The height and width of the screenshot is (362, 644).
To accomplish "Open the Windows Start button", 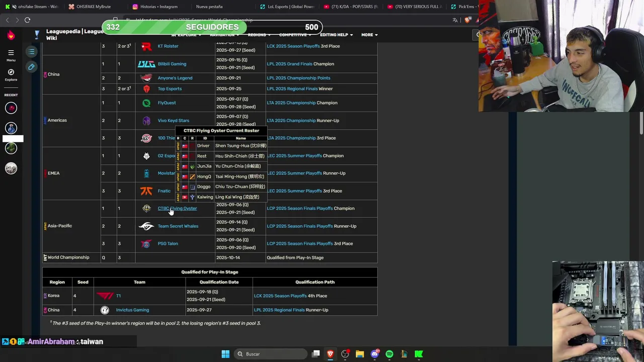I will 225,354.
